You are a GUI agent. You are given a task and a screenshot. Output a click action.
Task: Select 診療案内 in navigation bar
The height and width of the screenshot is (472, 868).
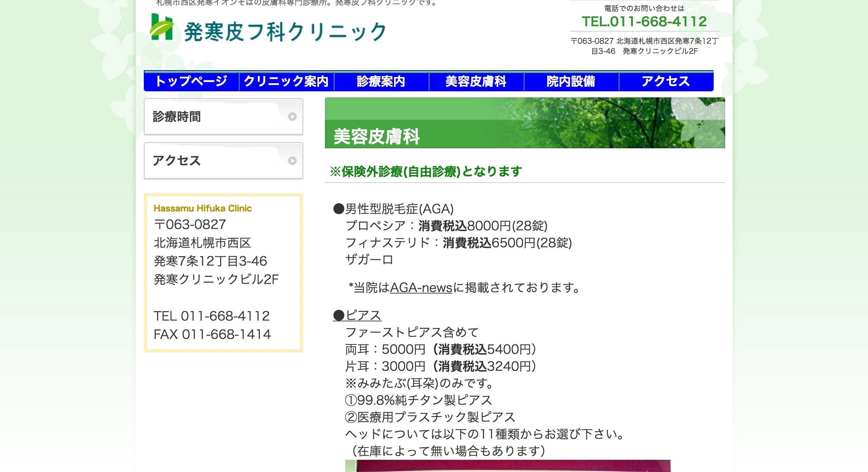(x=381, y=81)
